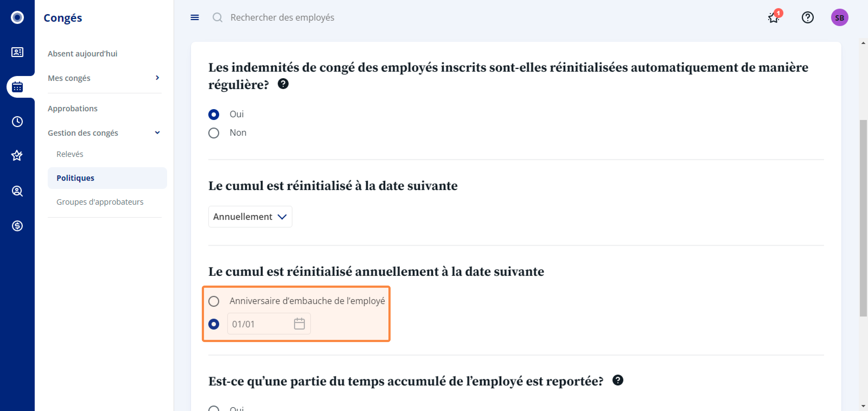Open the Annuellement frequency dropdown
Screen dimensions: 868x411
(250, 217)
